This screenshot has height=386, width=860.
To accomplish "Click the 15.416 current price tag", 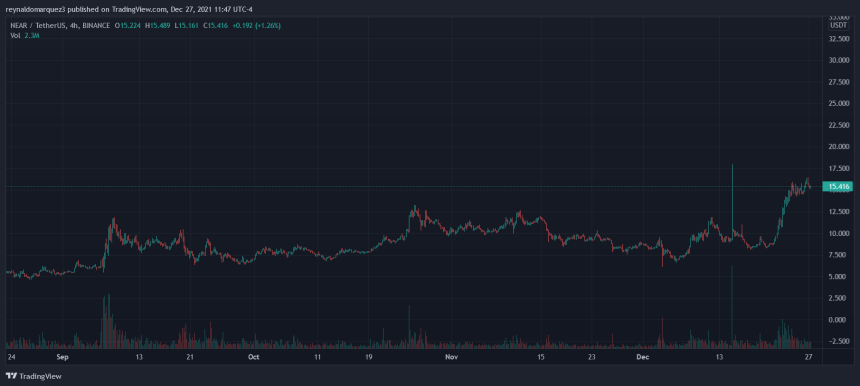I will 840,187.
